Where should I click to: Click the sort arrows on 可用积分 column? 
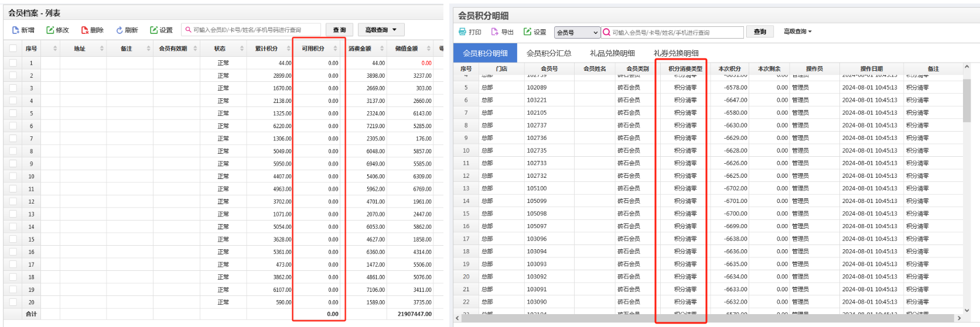point(336,49)
